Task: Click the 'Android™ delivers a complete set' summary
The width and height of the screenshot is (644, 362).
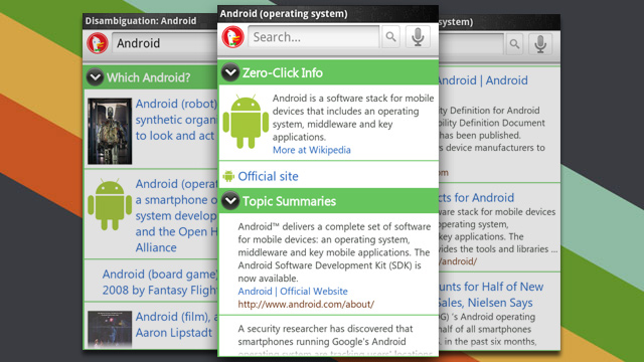Action: point(334,252)
